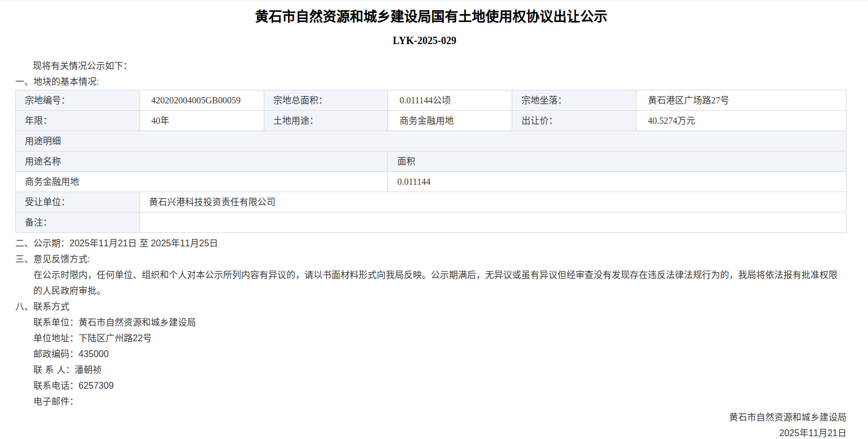Click the postal code 435000
The width and height of the screenshot is (868, 439).
(x=94, y=354)
